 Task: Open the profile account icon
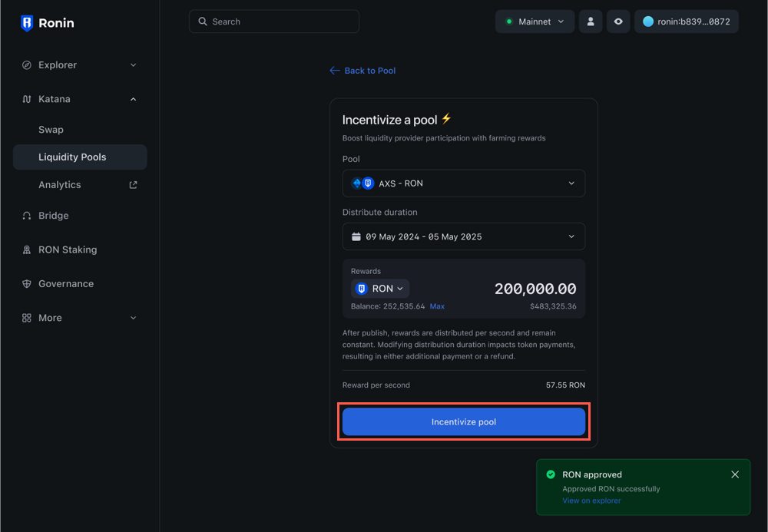[590, 21]
